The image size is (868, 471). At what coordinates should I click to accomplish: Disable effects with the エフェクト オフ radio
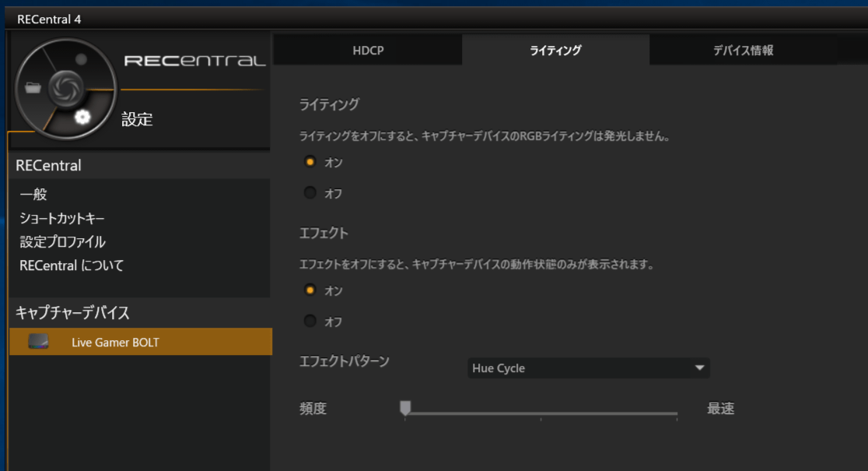(x=310, y=321)
